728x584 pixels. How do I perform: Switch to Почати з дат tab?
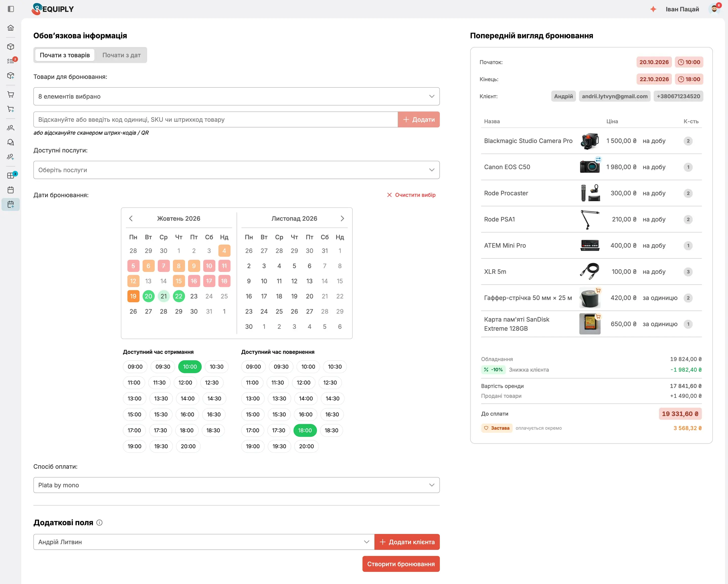121,55
